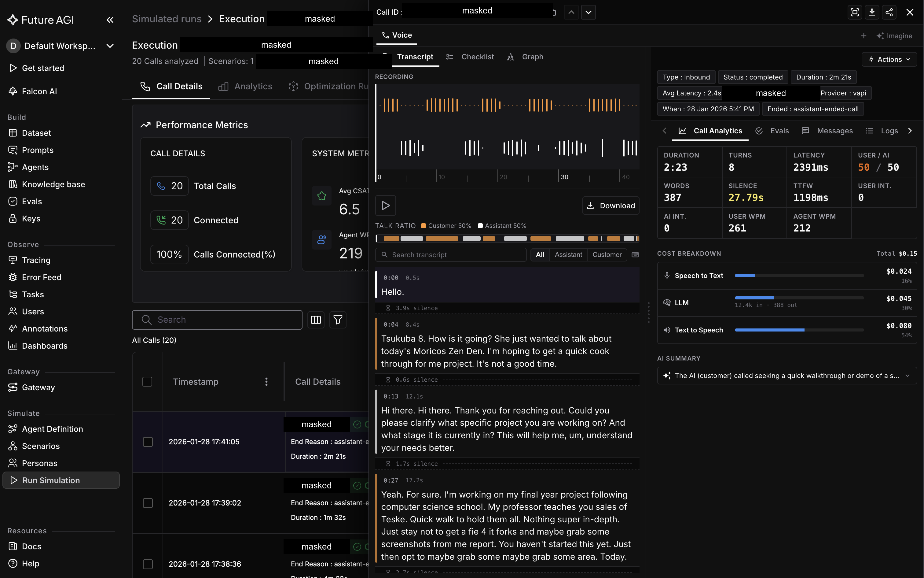Filter transcript to Assistant only

(568, 255)
